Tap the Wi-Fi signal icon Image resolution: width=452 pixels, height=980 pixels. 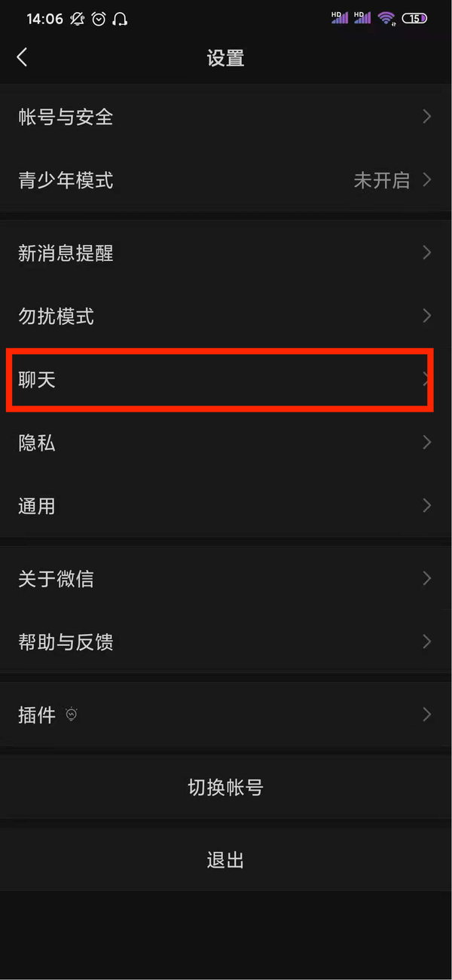tap(386, 18)
